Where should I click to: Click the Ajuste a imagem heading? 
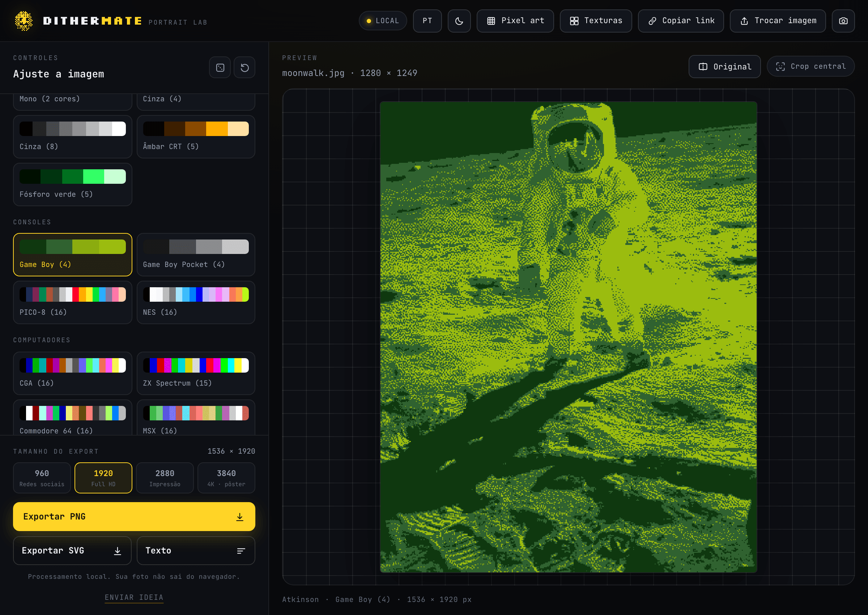pyautogui.click(x=59, y=74)
